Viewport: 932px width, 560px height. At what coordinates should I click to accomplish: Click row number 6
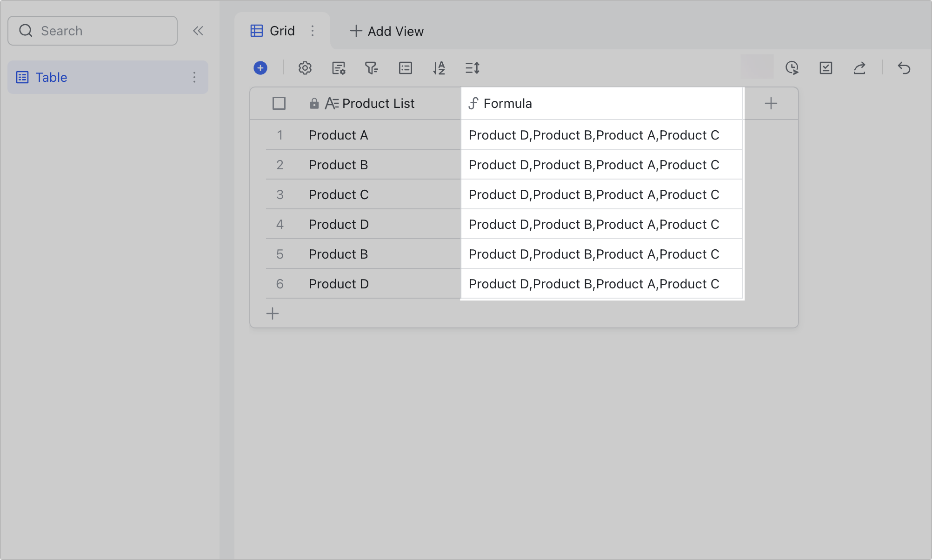pyautogui.click(x=280, y=284)
